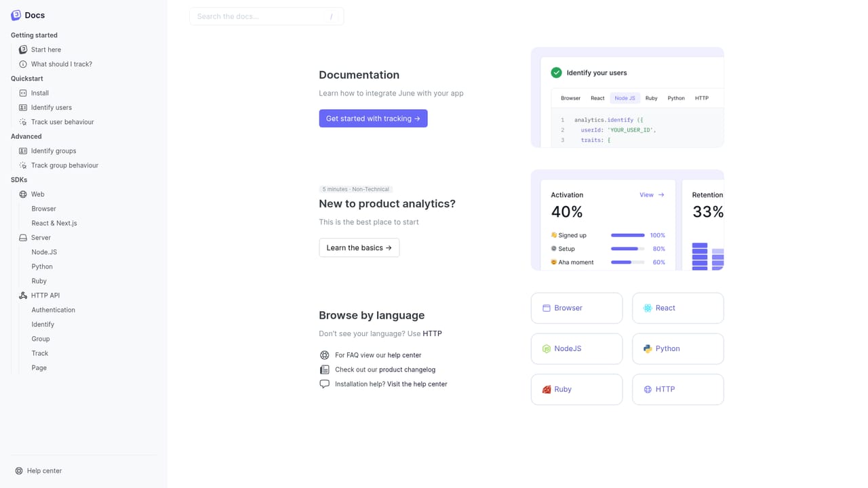Click the HTTP globe icon in language card

[x=648, y=389]
